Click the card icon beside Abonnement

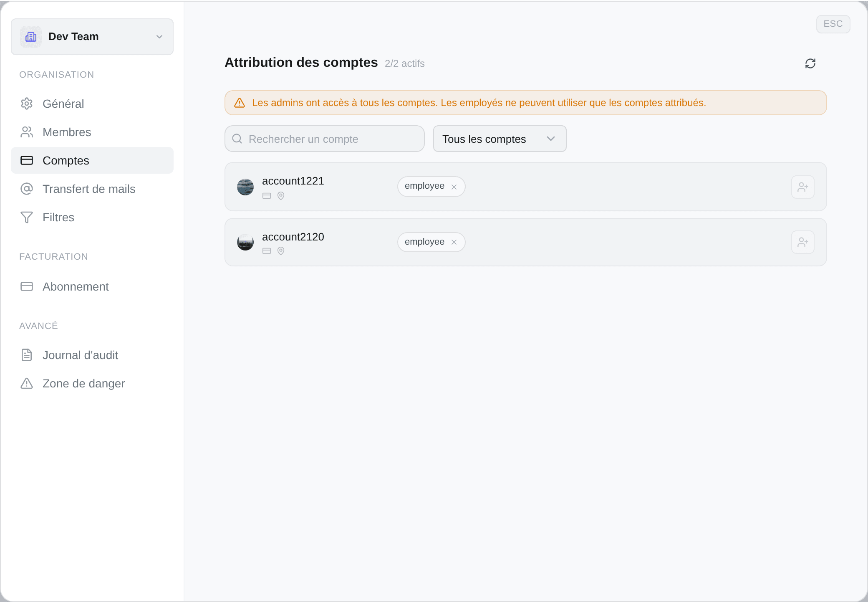point(27,286)
